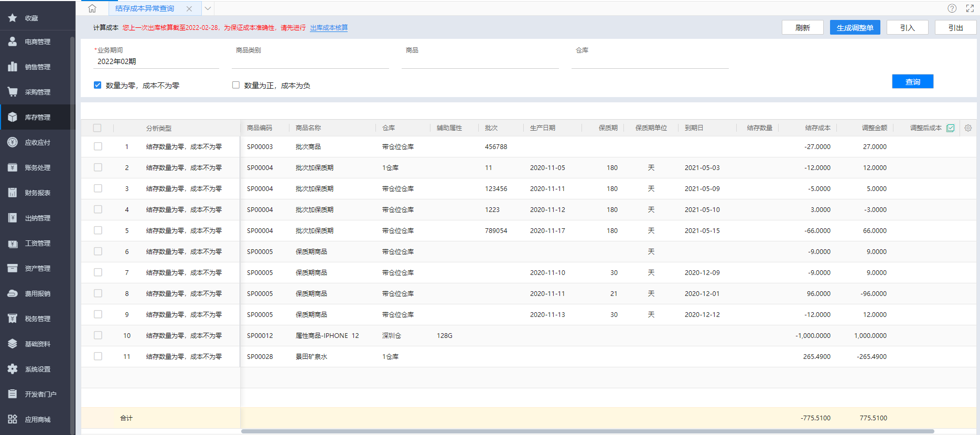The width and height of the screenshot is (980, 435).
Task: Switch to 结存成本异常查询 tab
Action: coord(145,8)
